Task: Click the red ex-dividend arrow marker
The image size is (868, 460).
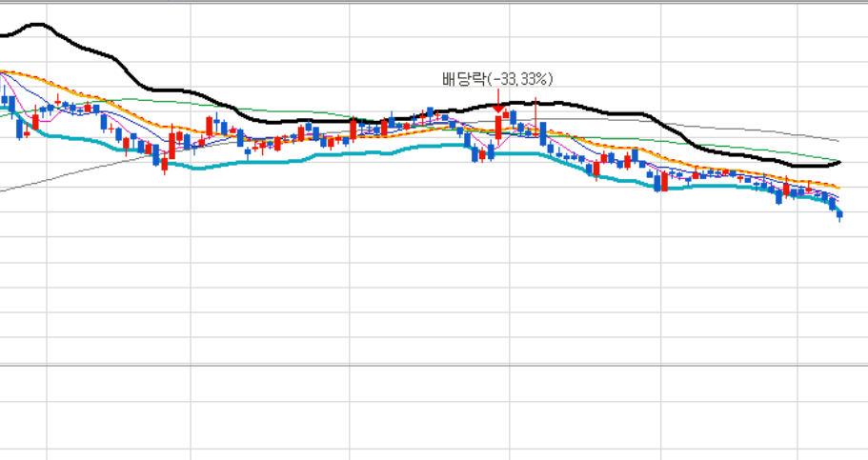Action: point(498,101)
